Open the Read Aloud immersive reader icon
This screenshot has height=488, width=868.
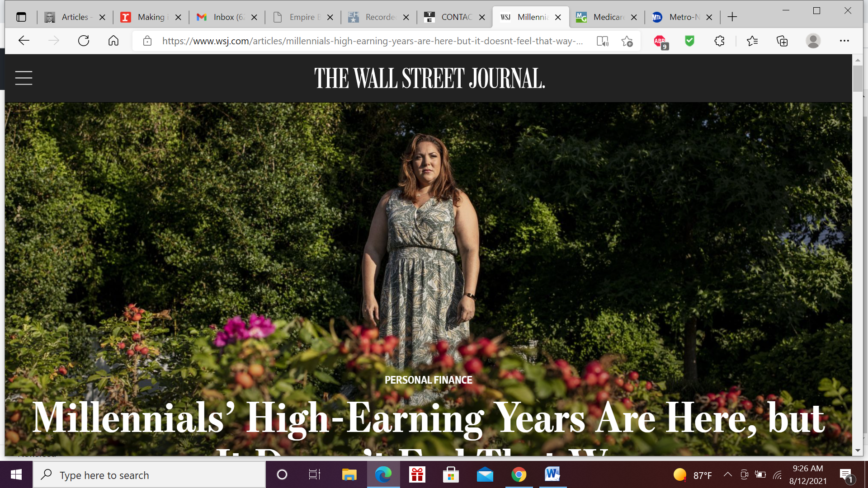[x=602, y=41]
